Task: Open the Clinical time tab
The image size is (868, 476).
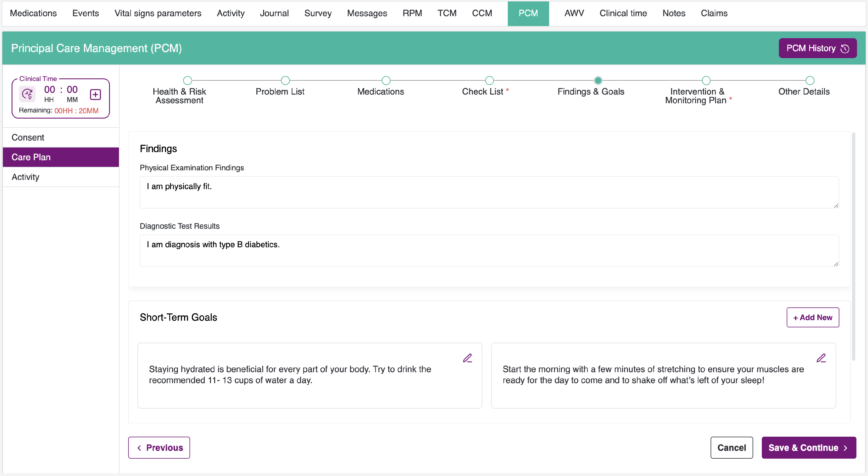Action: 623,14
